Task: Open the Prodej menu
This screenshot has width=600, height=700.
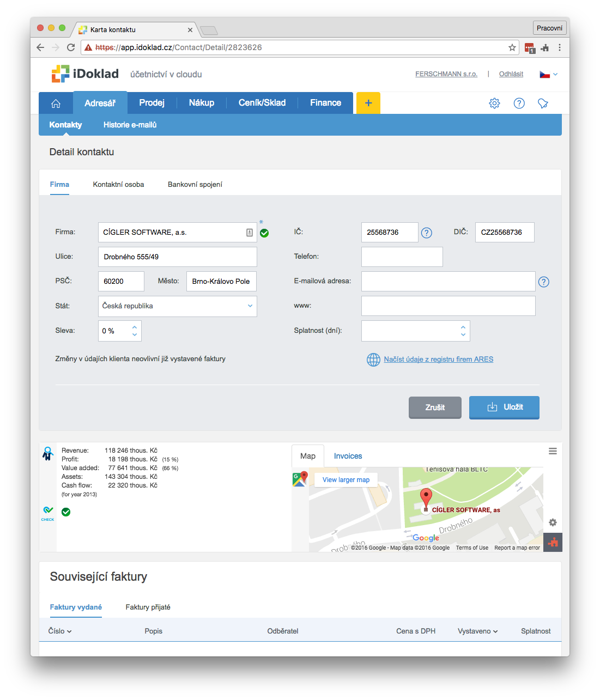Action: tap(152, 103)
